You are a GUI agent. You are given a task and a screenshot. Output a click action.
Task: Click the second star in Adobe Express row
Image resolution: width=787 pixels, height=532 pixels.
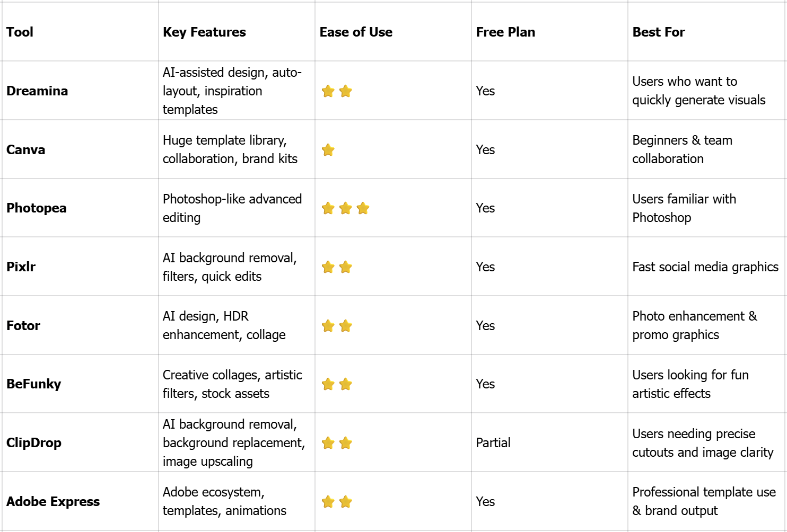[x=346, y=502]
